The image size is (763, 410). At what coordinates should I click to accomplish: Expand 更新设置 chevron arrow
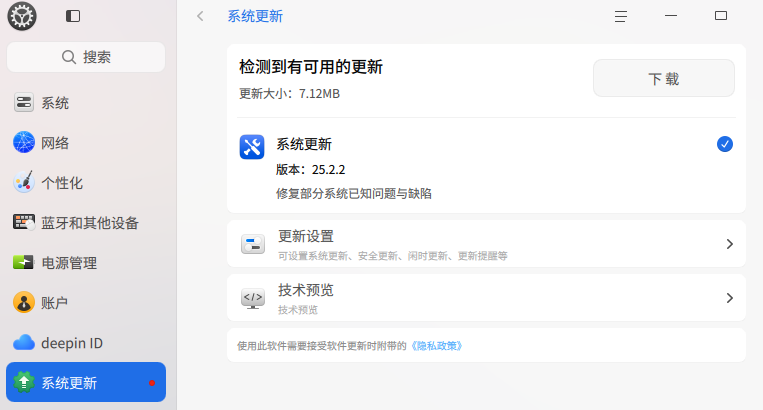(x=729, y=244)
